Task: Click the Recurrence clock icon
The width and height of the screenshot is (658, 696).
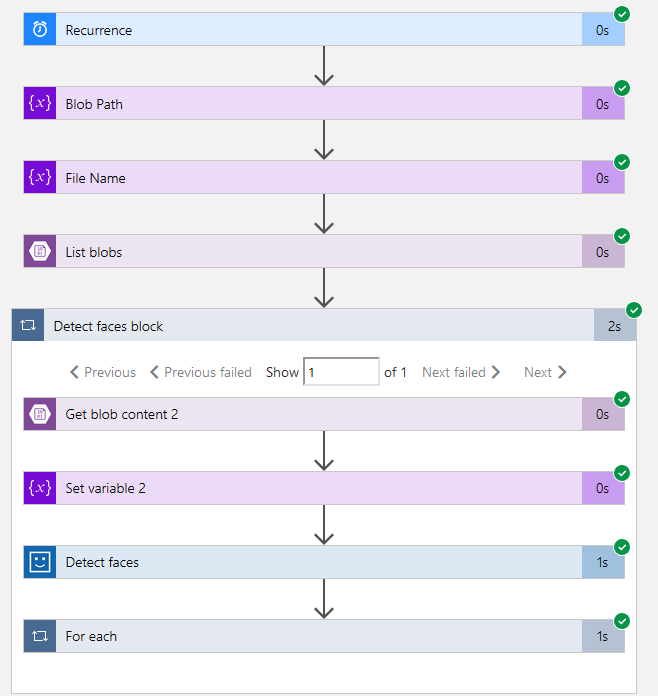Action: click(x=40, y=30)
